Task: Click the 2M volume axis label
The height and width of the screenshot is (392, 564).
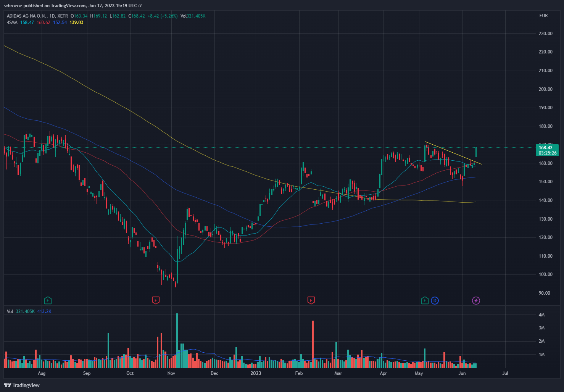Action: coord(541,341)
